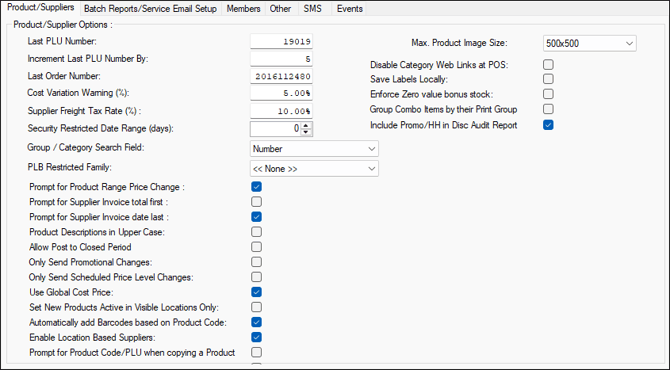
Task: Open the Batch Reports/Service Email Setup tab
Action: pyautogui.click(x=150, y=9)
